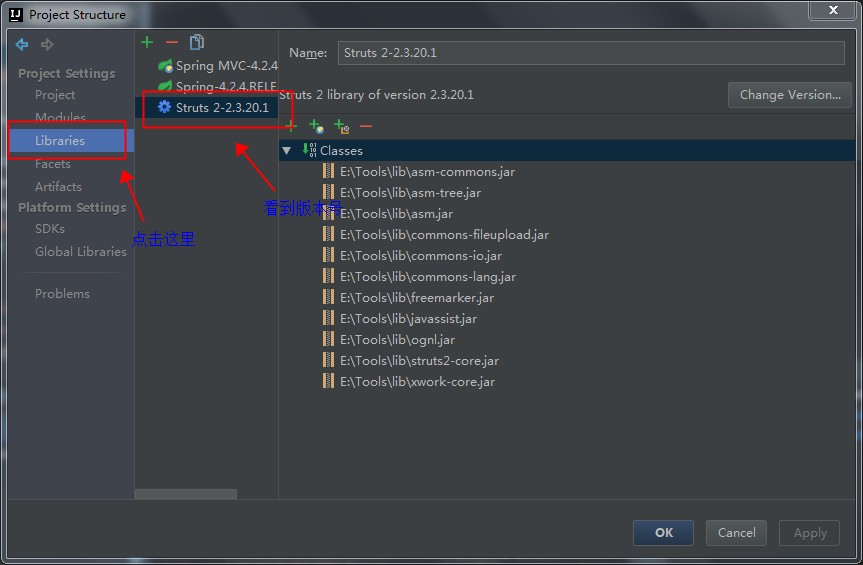Select E:\Tools\lib\xwork-core.jar entry
863x565 pixels.
pos(418,381)
